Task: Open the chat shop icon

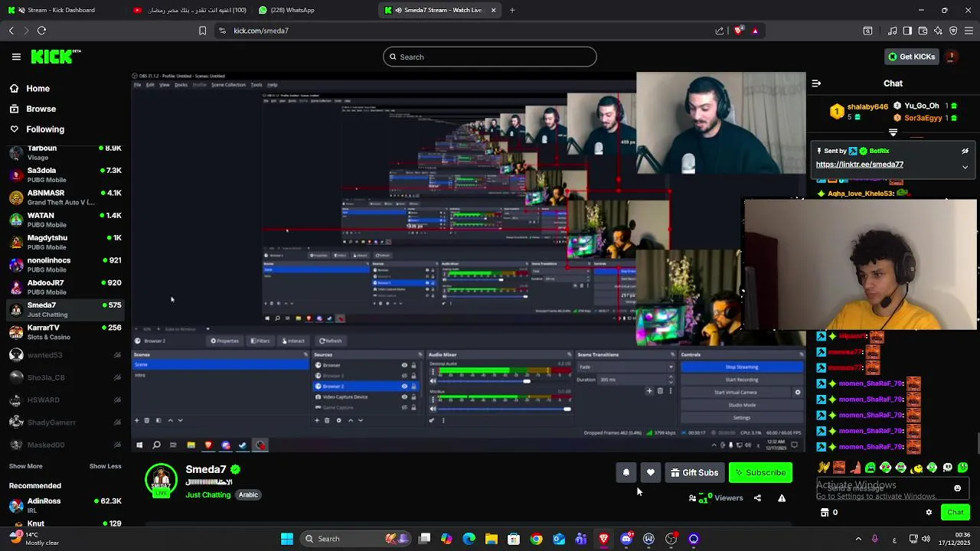Action: coord(825,513)
